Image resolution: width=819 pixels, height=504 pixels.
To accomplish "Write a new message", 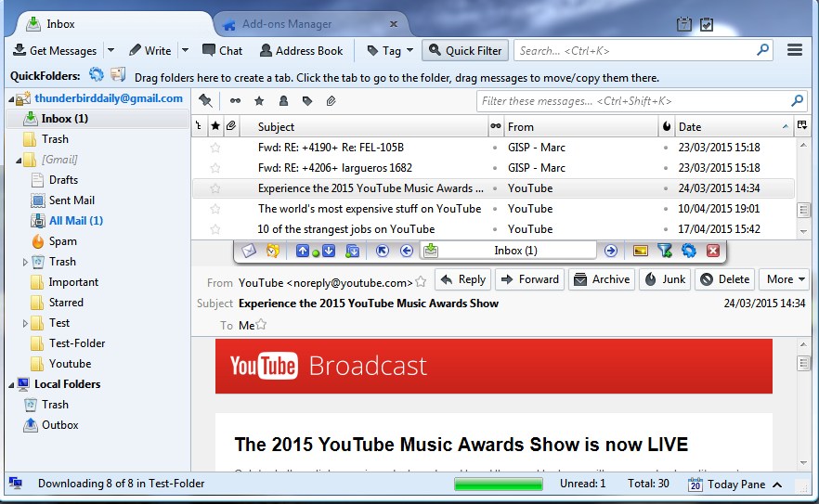I will [150, 51].
